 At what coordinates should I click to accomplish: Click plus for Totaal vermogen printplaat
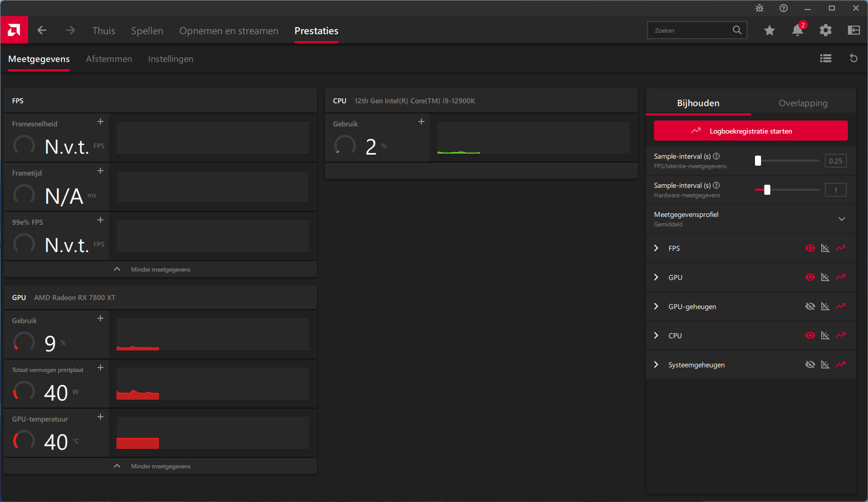pyautogui.click(x=100, y=367)
